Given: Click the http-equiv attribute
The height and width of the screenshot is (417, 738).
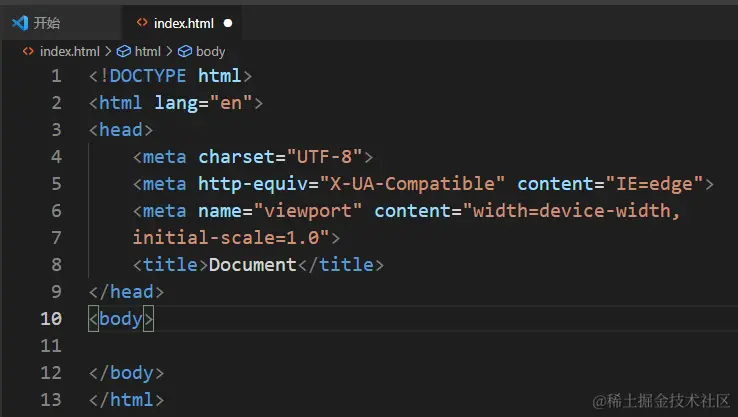Looking at the screenshot, I should click(253, 184).
